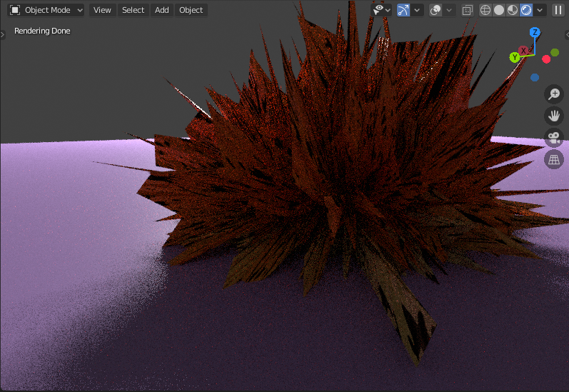The height and width of the screenshot is (392, 569).
Task: Click the 'Rendering Done' status text
Action: click(42, 31)
